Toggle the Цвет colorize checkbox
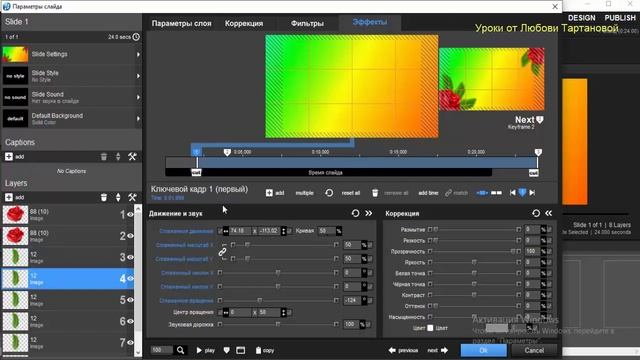The height and width of the screenshot is (360, 640). (430, 328)
